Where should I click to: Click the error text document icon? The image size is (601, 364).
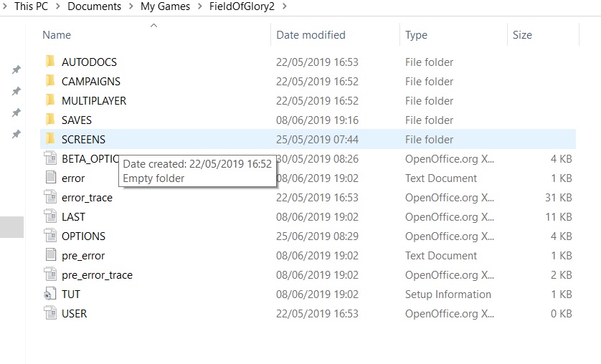click(50, 178)
